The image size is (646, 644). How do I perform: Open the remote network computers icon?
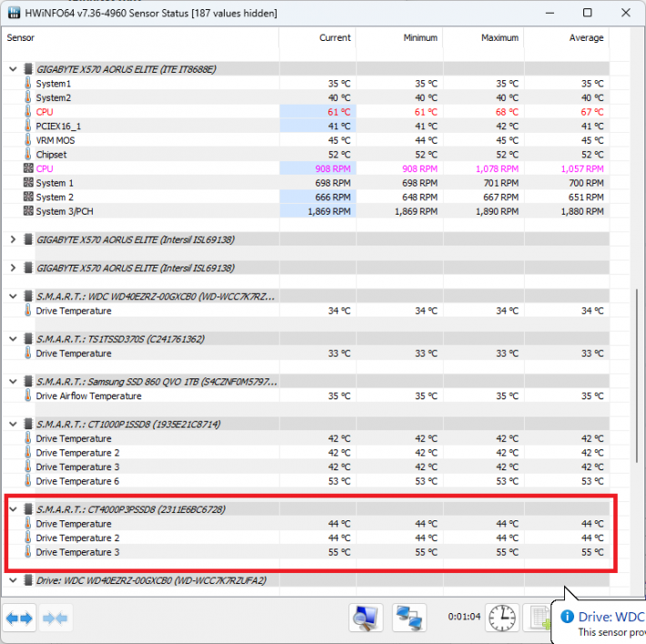click(409, 618)
